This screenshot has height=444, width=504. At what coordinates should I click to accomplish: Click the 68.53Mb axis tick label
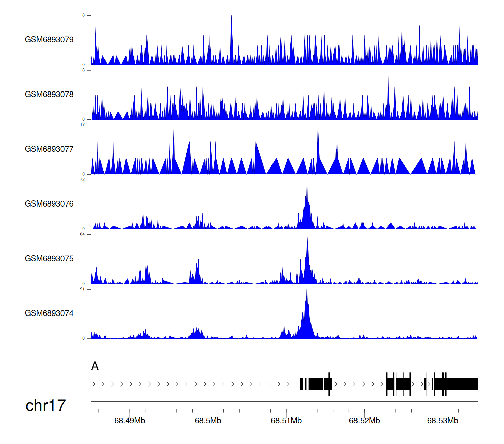pyautogui.click(x=443, y=421)
